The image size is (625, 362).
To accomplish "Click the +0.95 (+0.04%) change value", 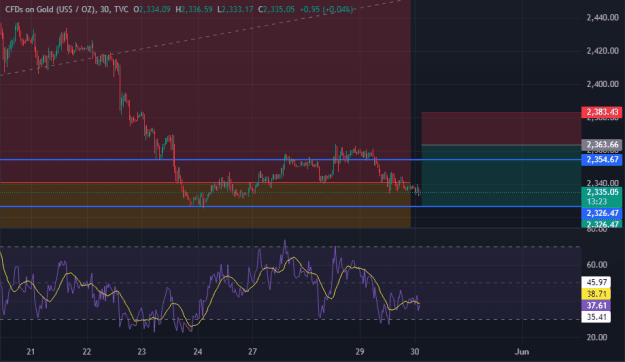I will [326, 9].
